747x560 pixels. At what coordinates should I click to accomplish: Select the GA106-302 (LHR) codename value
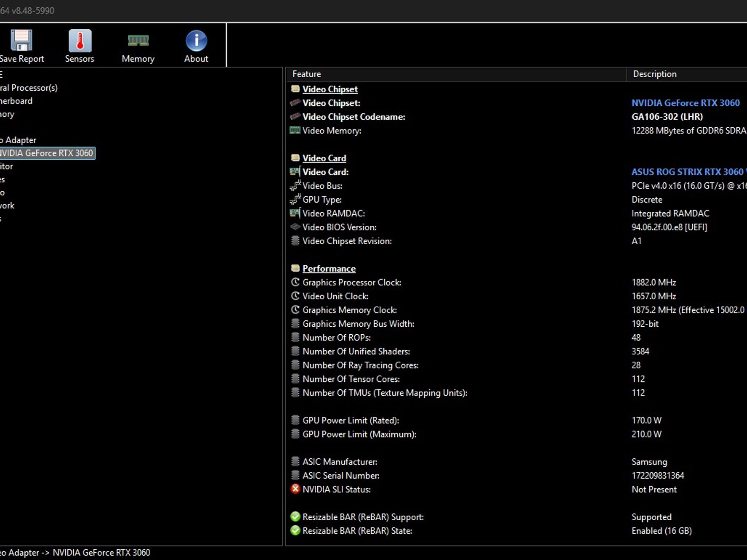(x=667, y=117)
